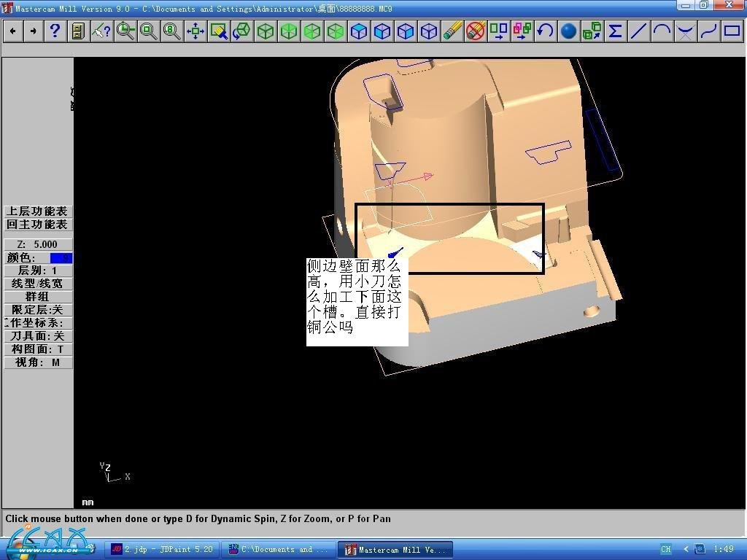Screen dimensions: 747x560
Task: Click the undelete crossed-eraser icon
Action: click(475, 31)
